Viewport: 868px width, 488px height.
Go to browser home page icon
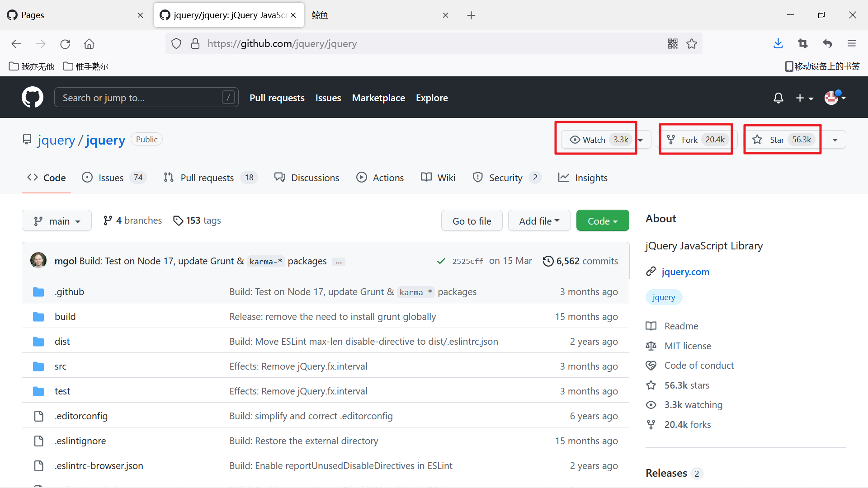click(x=89, y=44)
